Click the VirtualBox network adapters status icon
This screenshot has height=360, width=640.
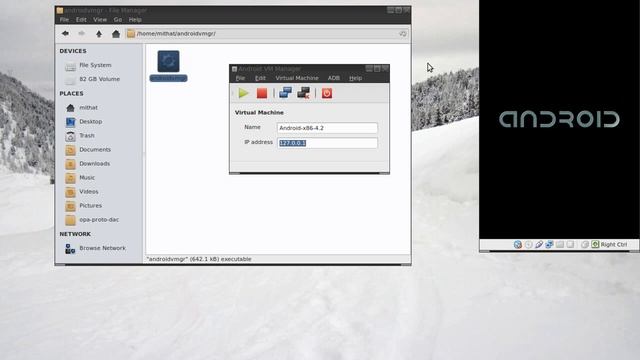tap(549, 244)
